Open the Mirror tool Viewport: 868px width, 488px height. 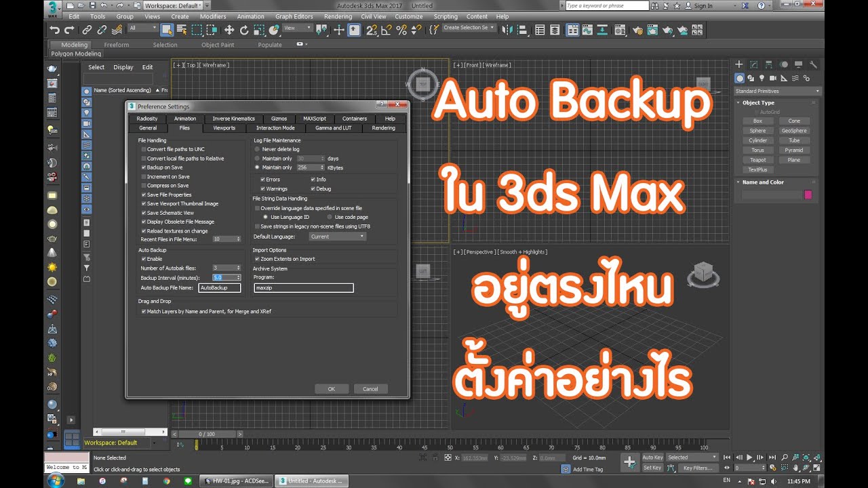pos(509,30)
